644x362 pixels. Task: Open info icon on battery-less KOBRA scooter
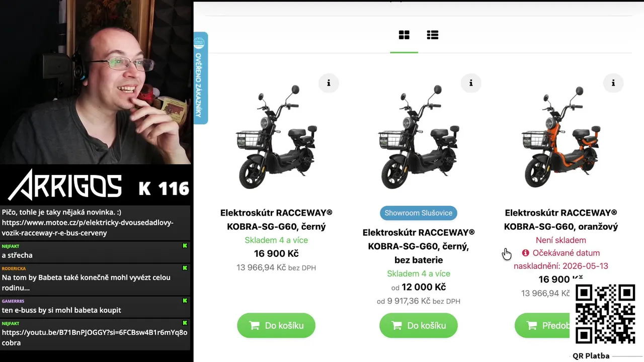click(x=471, y=83)
